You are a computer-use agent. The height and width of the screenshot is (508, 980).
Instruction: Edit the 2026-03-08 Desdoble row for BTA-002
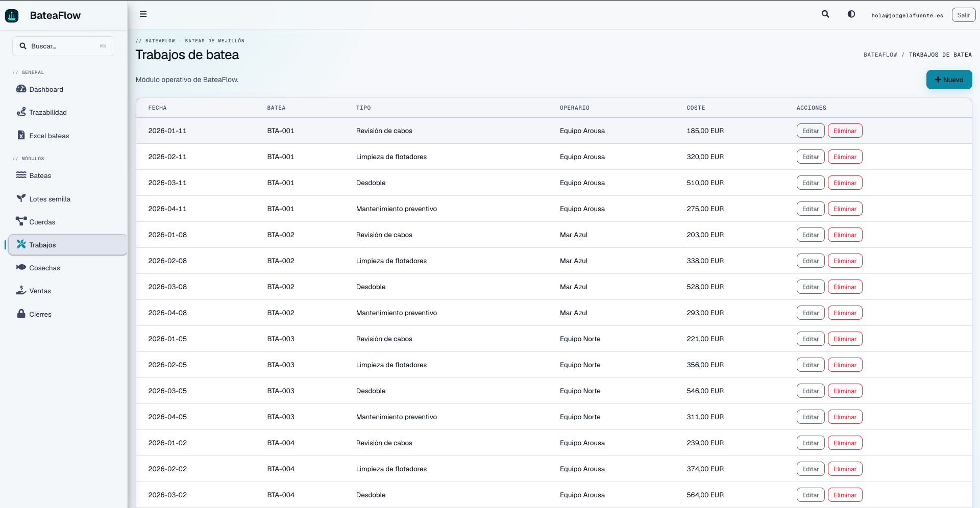[810, 287]
